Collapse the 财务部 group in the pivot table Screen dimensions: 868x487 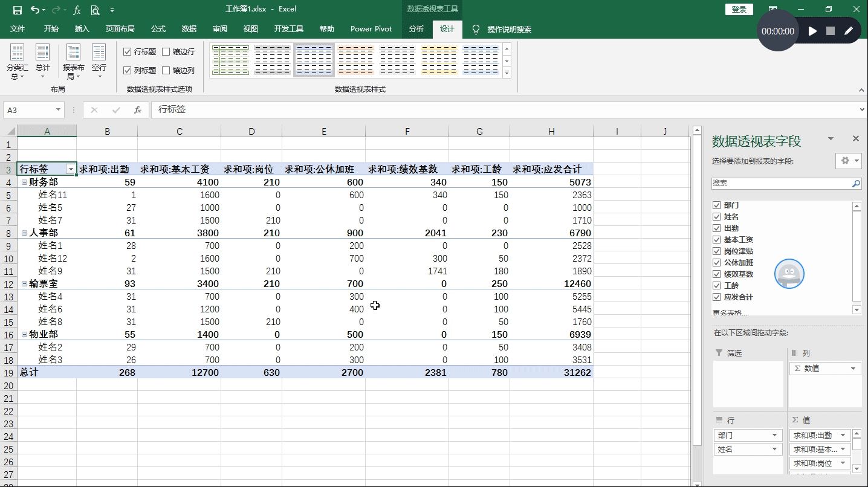pos(24,182)
